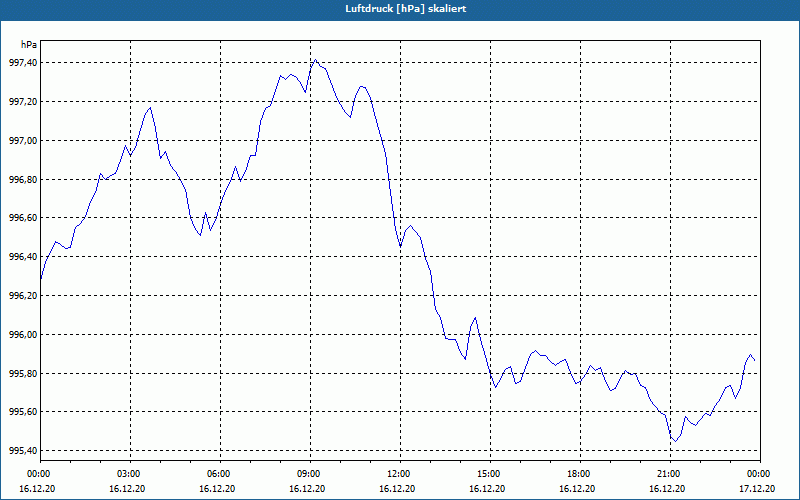Select the 'hPa' unit label on the axis
Image resolution: width=800 pixels, height=500 pixels.
(29, 45)
